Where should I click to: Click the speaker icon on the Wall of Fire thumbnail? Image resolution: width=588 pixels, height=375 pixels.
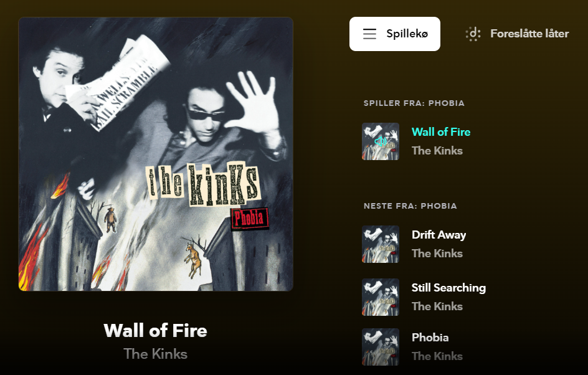coord(380,141)
